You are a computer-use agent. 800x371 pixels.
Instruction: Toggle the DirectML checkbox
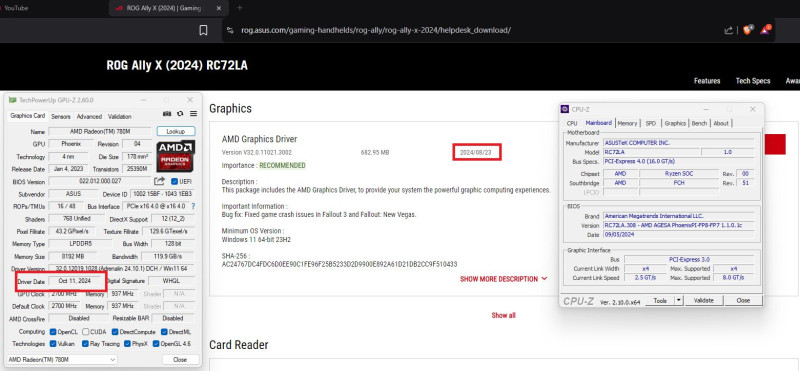coord(164,332)
